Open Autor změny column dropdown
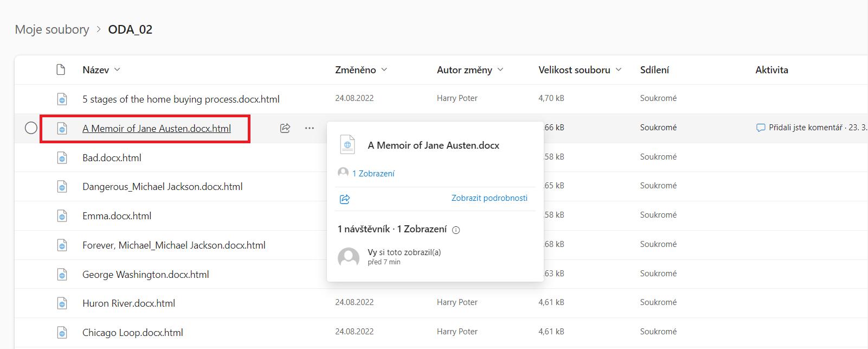Viewport: 868px width, 349px height. coord(500,69)
